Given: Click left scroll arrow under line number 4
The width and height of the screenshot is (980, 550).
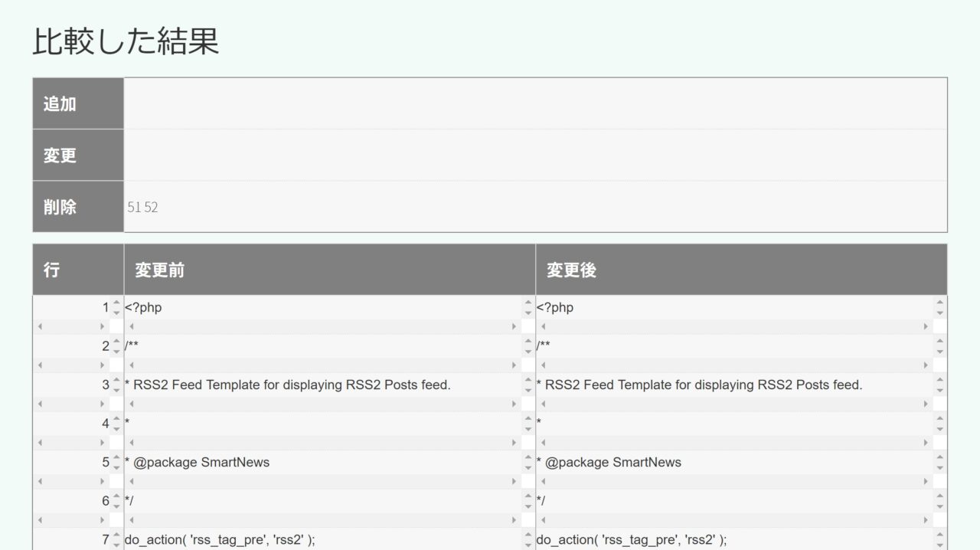Looking at the screenshot, I should tap(40, 443).
